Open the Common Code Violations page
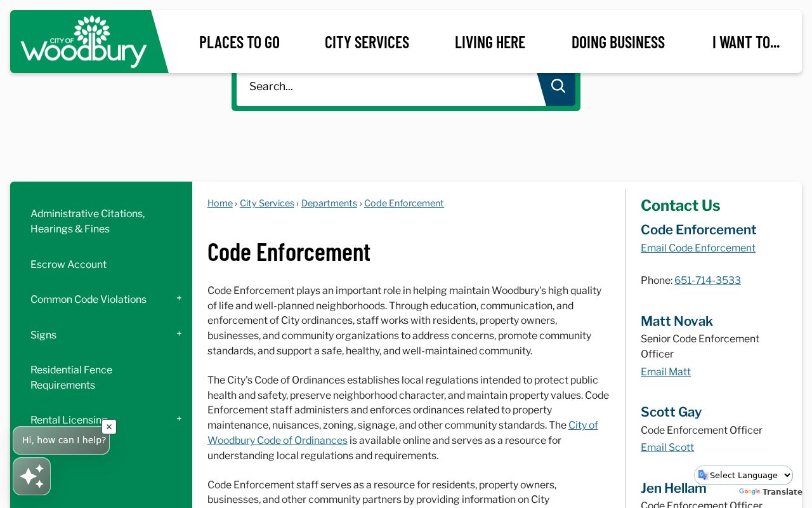The image size is (812, 508). coord(88,299)
